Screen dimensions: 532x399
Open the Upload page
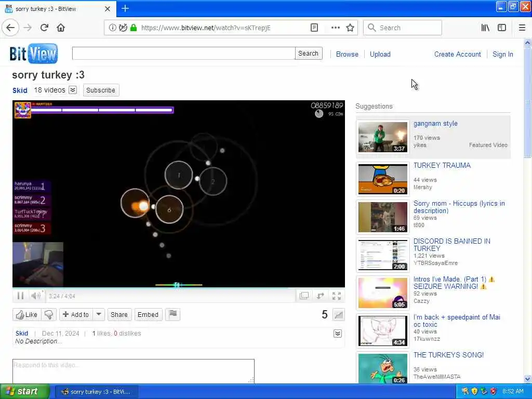(380, 54)
